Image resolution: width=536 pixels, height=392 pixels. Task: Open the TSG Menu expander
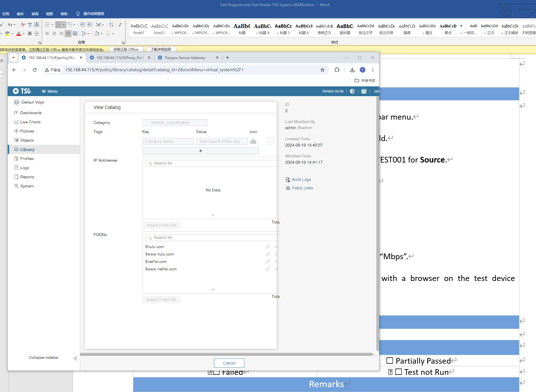tap(50, 91)
